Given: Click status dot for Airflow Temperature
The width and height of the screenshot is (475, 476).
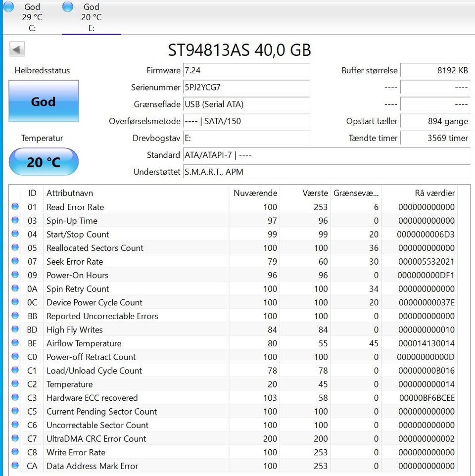Looking at the screenshot, I should pyautogui.click(x=15, y=343).
